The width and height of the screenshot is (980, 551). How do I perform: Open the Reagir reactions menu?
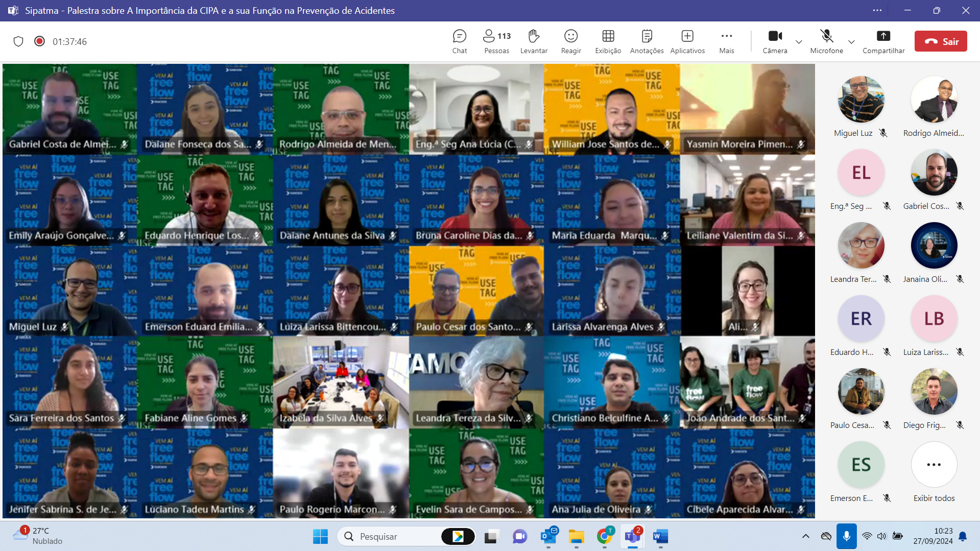click(571, 41)
